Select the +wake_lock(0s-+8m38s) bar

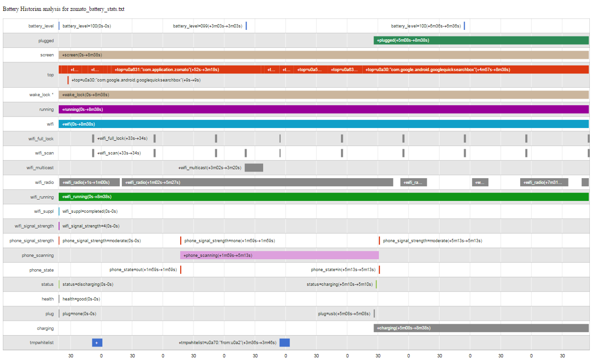click(323, 95)
